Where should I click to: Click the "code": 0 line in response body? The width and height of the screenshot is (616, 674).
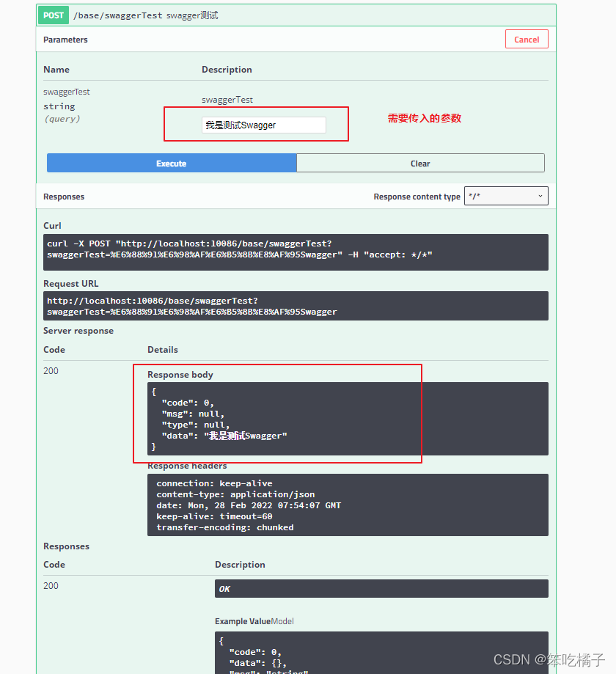[x=188, y=403]
